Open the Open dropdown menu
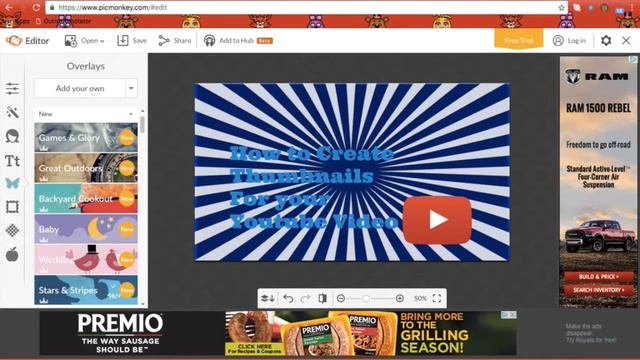Screen dimensions: 640x360 tap(84, 40)
